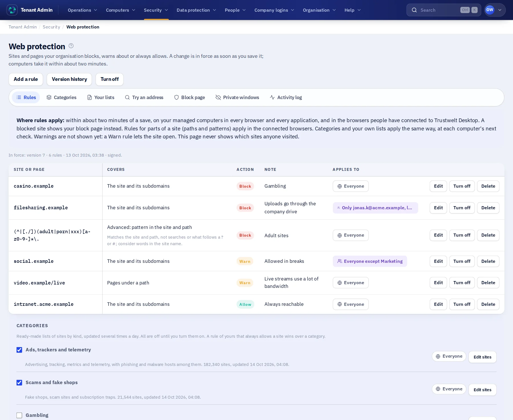
Task: Open the Data protection dropdown
Action: click(x=196, y=10)
